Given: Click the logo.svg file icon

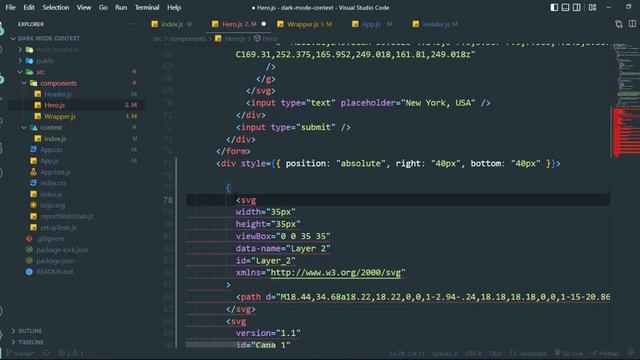Looking at the screenshot, I should (x=33, y=205).
